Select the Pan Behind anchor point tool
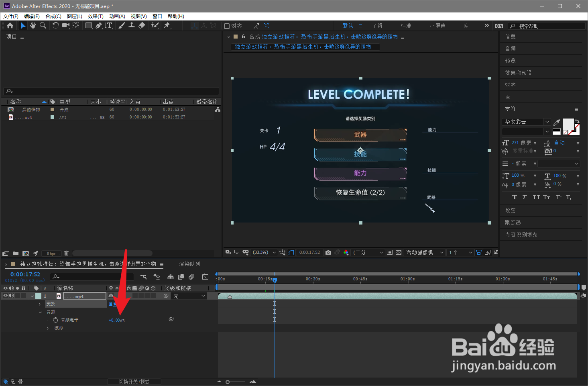 [76, 26]
